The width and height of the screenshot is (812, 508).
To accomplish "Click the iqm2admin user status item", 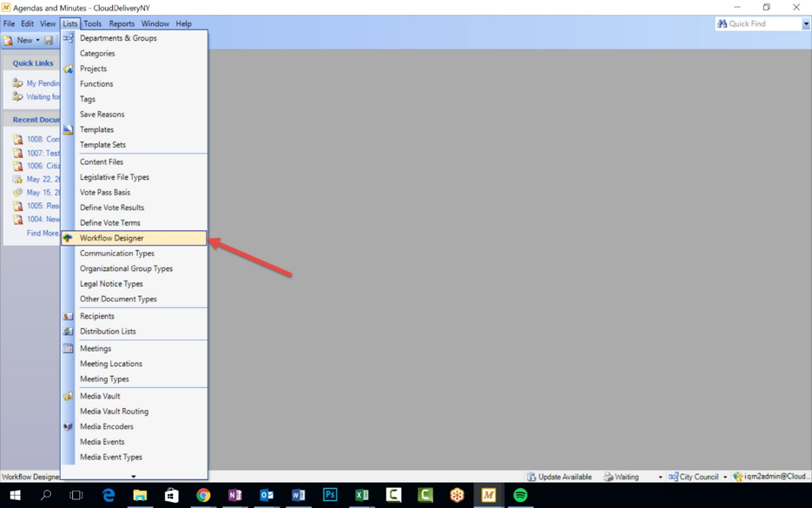I will point(770,477).
